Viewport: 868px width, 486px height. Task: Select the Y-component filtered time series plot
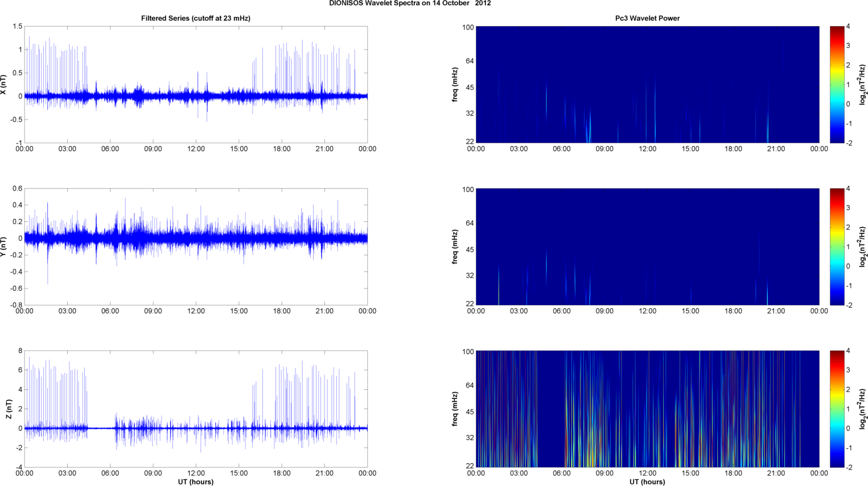[x=196, y=247]
